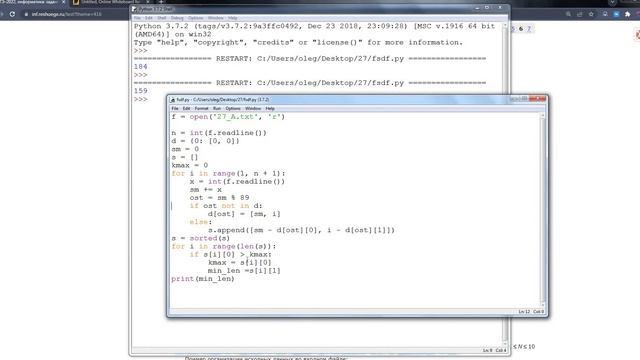Open link 7 on the web page
Screen dimensions: 640x360
point(529,29)
